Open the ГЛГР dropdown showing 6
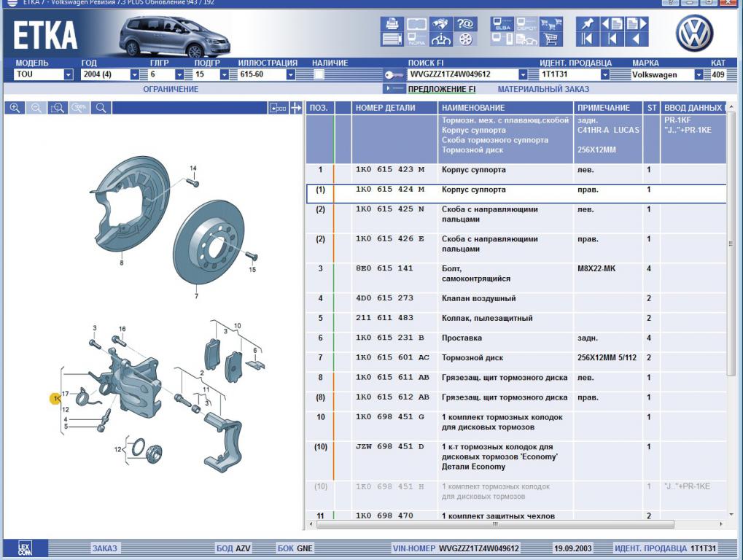743x560 pixels. coord(179,74)
